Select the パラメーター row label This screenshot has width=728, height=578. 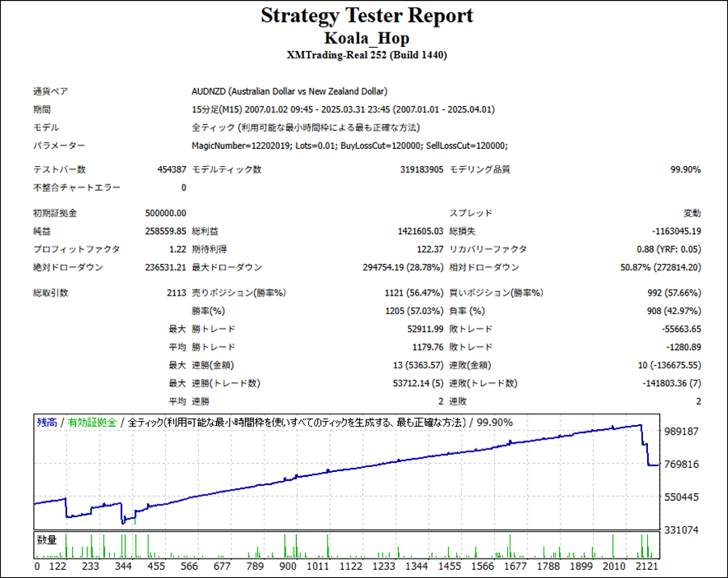click(59, 146)
